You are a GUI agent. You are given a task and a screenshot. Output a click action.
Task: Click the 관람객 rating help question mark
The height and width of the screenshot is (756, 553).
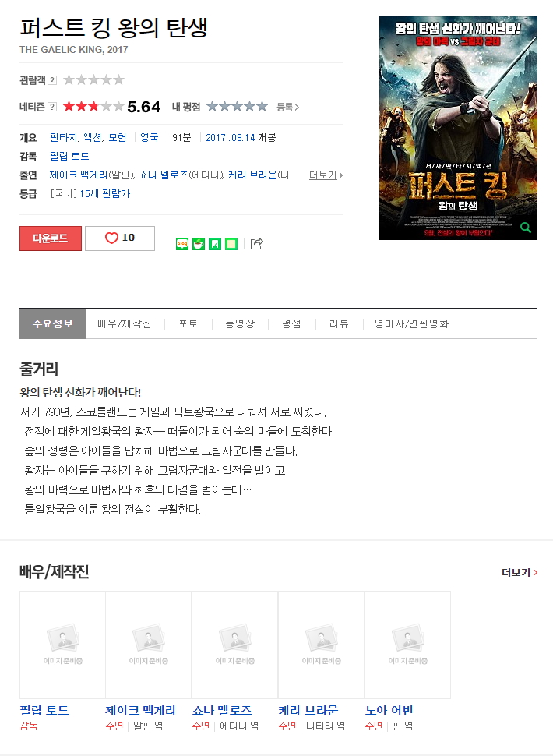tap(52, 80)
